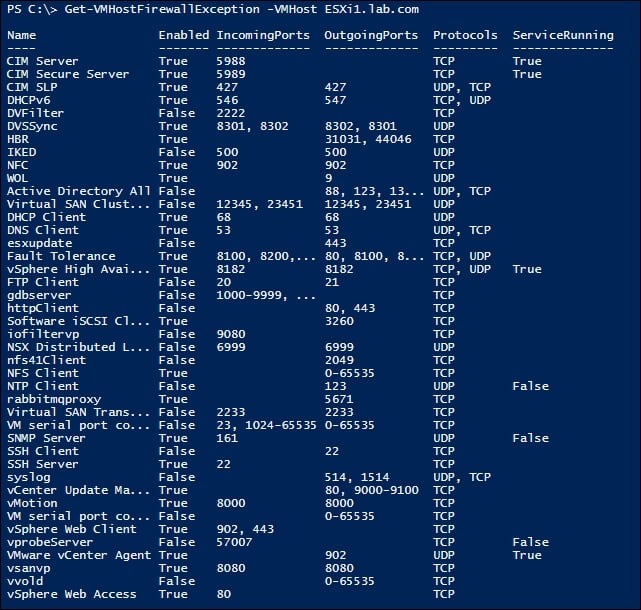Screen dimensions: 641x610
Task: Click the DVFilter incoming port 2222
Action: click(231, 113)
